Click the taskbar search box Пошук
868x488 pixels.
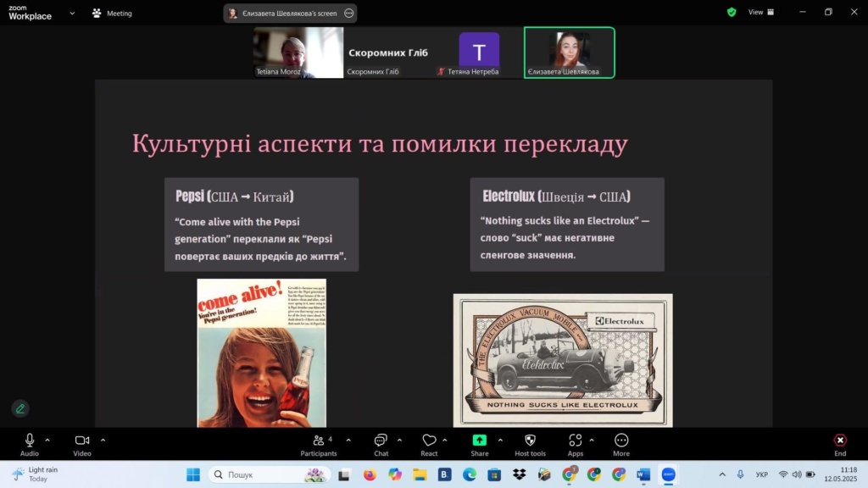tap(270, 474)
